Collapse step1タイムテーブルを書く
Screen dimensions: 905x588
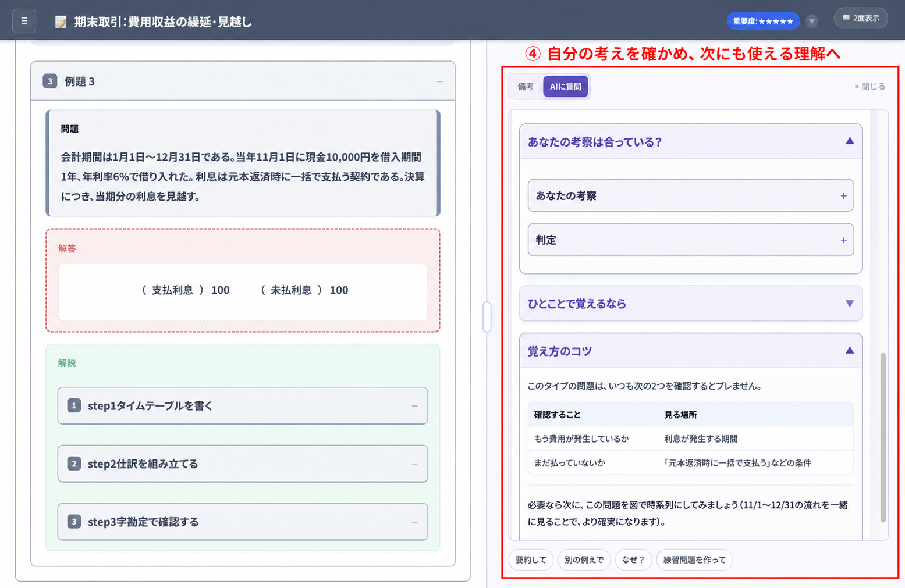[x=415, y=406]
